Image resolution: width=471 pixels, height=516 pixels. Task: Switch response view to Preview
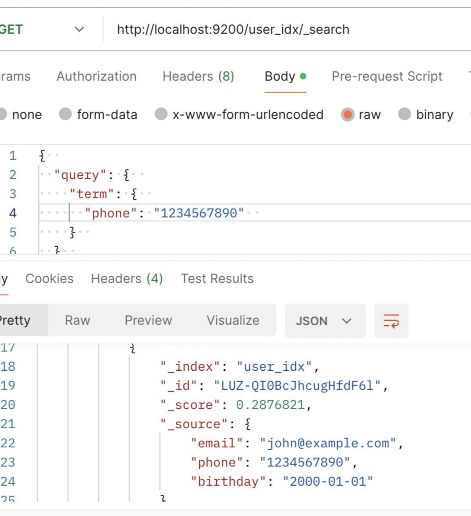click(x=148, y=320)
